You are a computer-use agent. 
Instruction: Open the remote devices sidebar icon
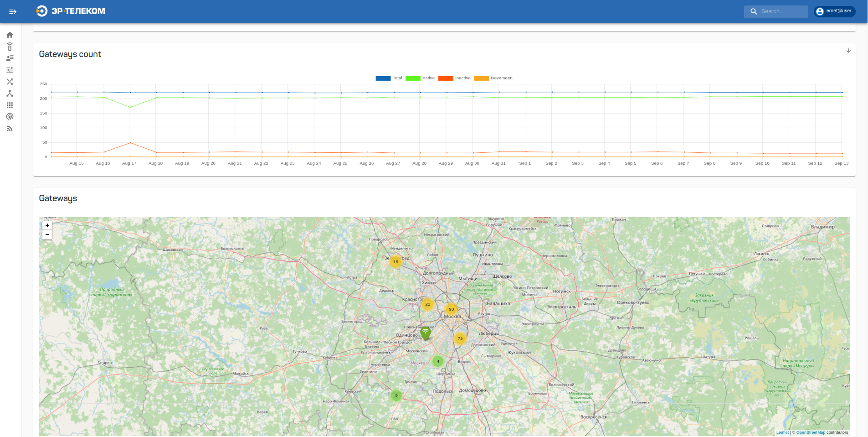coord(10,47)
